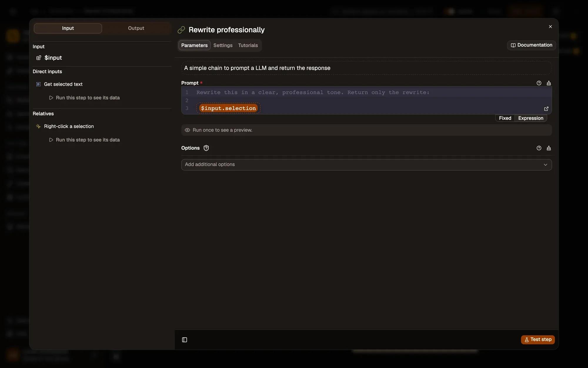Select the Input panel toggle
Image resolution: width=588 pixels, height=368 pixels.
click(68, 28)
